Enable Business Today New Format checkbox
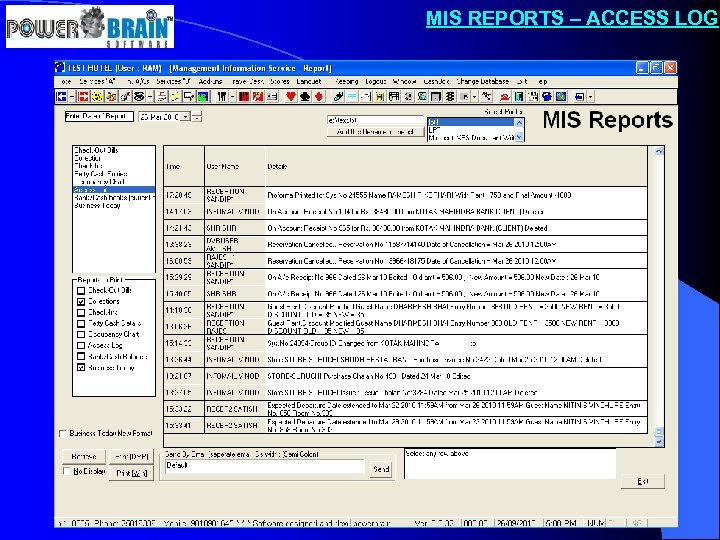Viewport: 720px width, 540px height. 63,433
